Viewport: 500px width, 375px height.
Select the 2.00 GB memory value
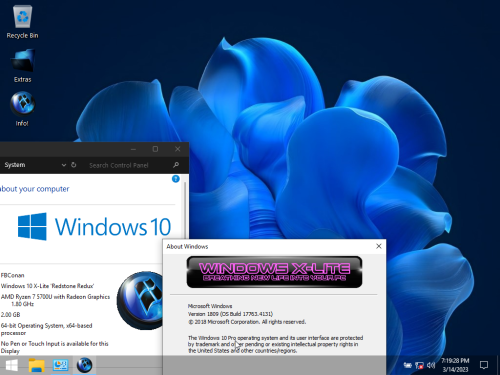pyautogui.click(x=10, y=315)
